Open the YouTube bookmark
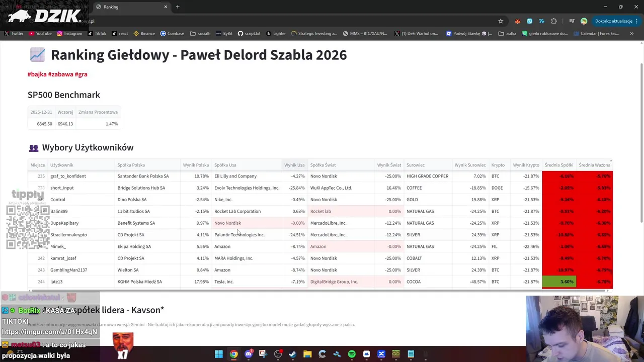This screenshot has height=362, width=644. click(x=40, y=34)
